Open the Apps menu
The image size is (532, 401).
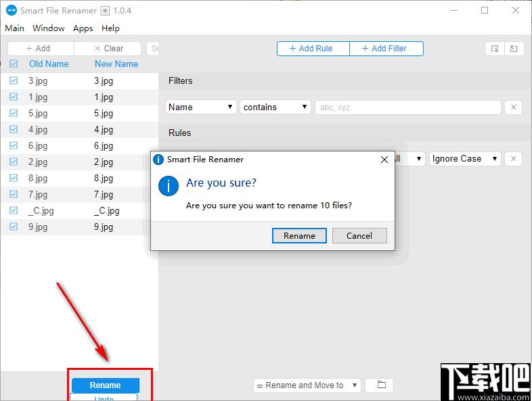tap(83, 28)
